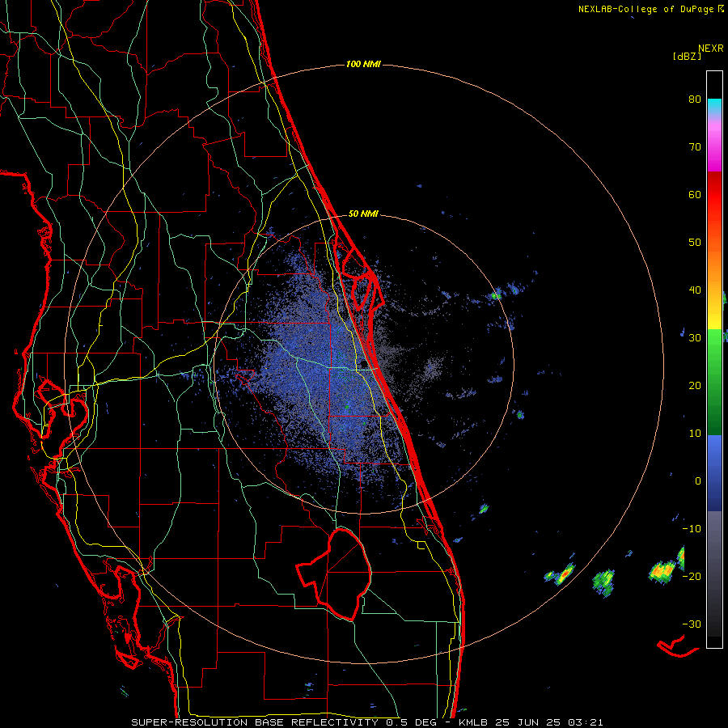Click the -10 value on the dBZ scale

point(692,528)
